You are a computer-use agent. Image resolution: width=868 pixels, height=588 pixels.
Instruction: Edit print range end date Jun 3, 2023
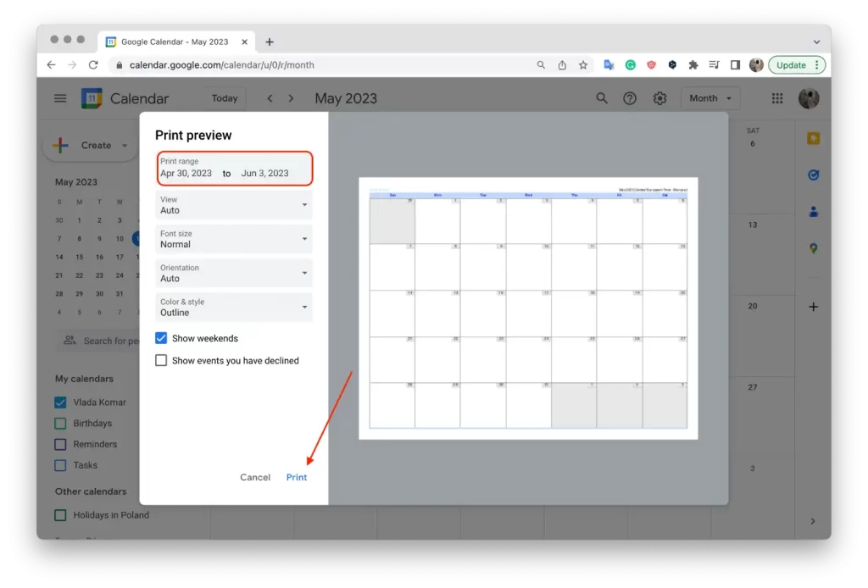264,173
